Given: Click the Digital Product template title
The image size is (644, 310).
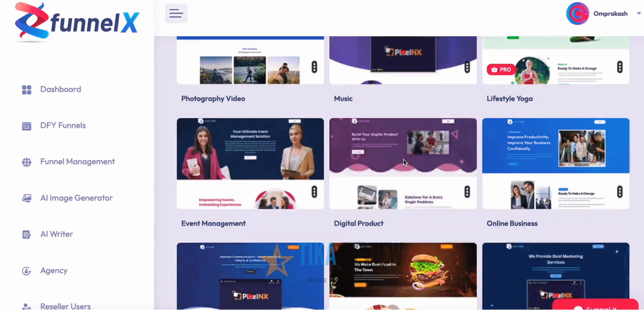Looking at the screenshot, I should [x=359, y=224].
